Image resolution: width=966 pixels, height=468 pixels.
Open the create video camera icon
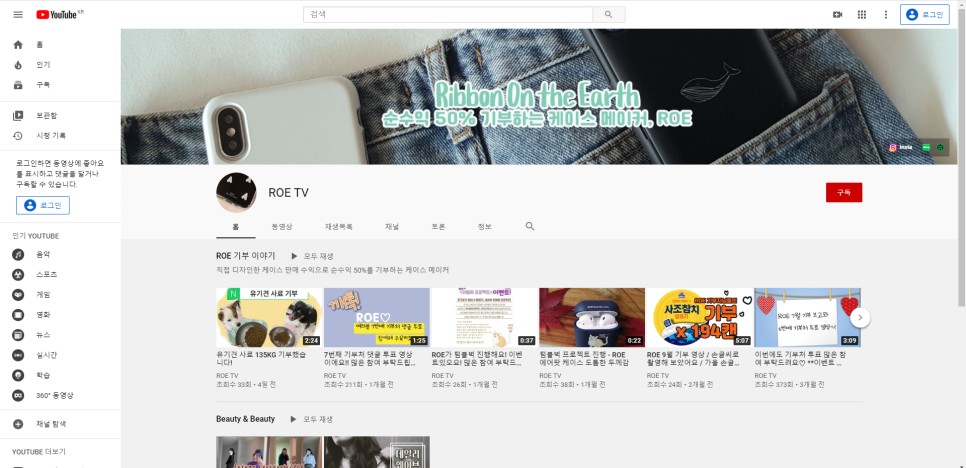click(837, 14)
